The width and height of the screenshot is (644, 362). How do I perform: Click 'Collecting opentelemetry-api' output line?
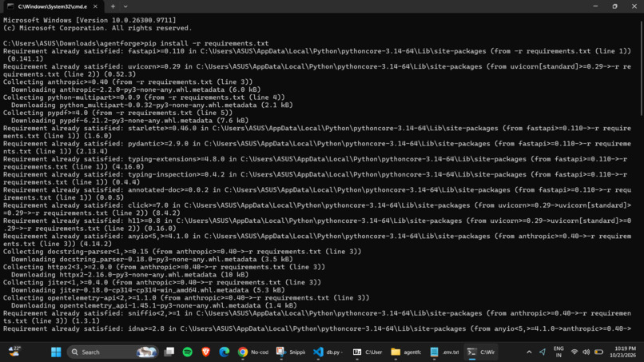[x=186, y=297]
